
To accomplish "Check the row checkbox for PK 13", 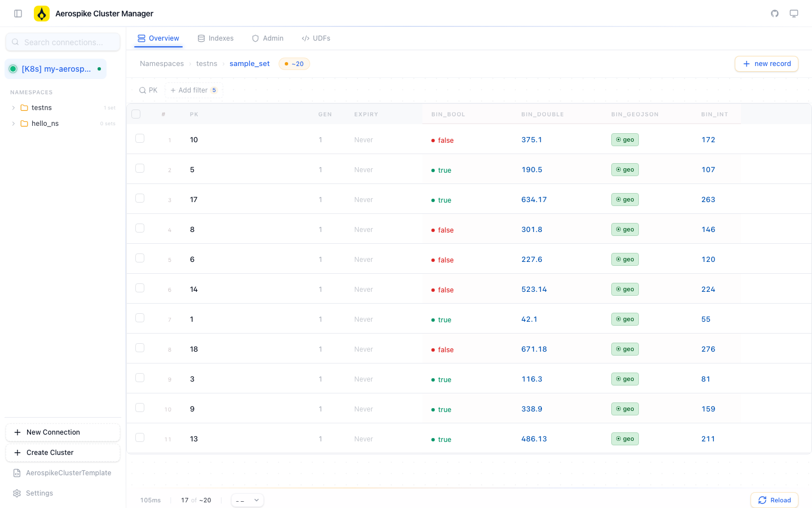I will (x=140, y=437).
